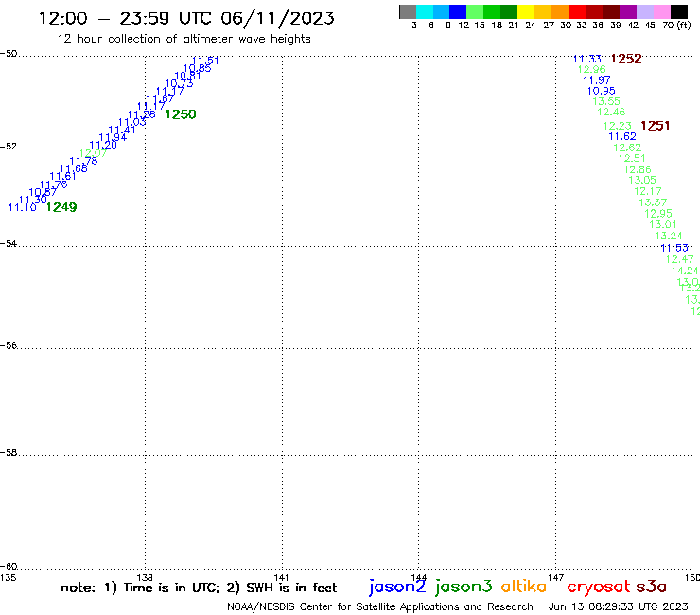Viewport: 700px width, 615px height.
Task: Click the cyan swatch in the color scale
Action: pyautogui.click(x=425, y=11)
